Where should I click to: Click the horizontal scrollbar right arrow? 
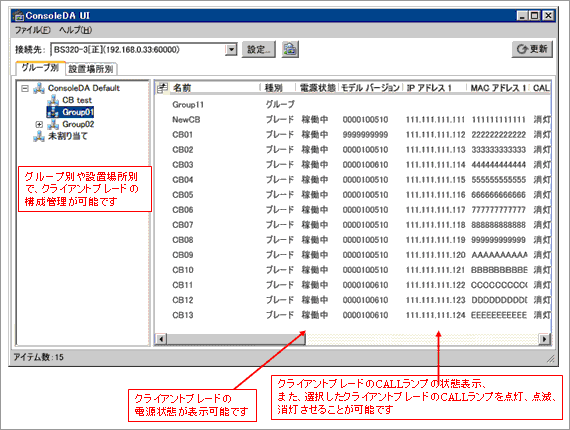tap(544, 339)
